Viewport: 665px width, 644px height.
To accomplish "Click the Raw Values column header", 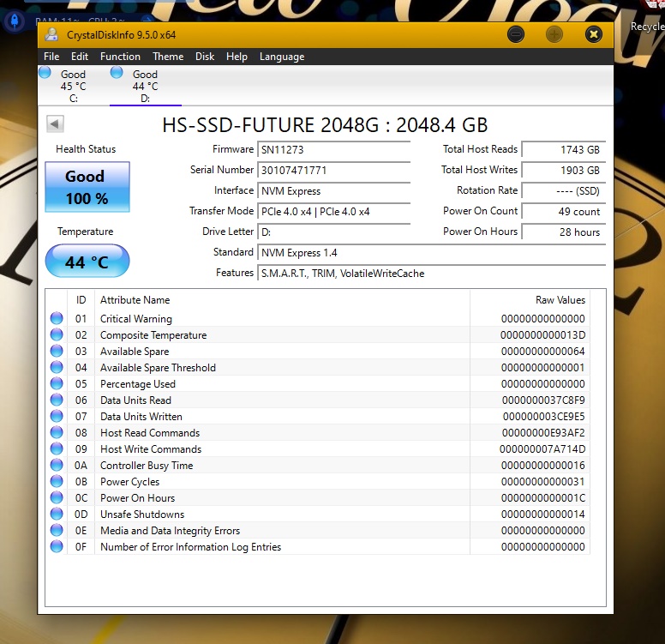I will tap(530, 300).
